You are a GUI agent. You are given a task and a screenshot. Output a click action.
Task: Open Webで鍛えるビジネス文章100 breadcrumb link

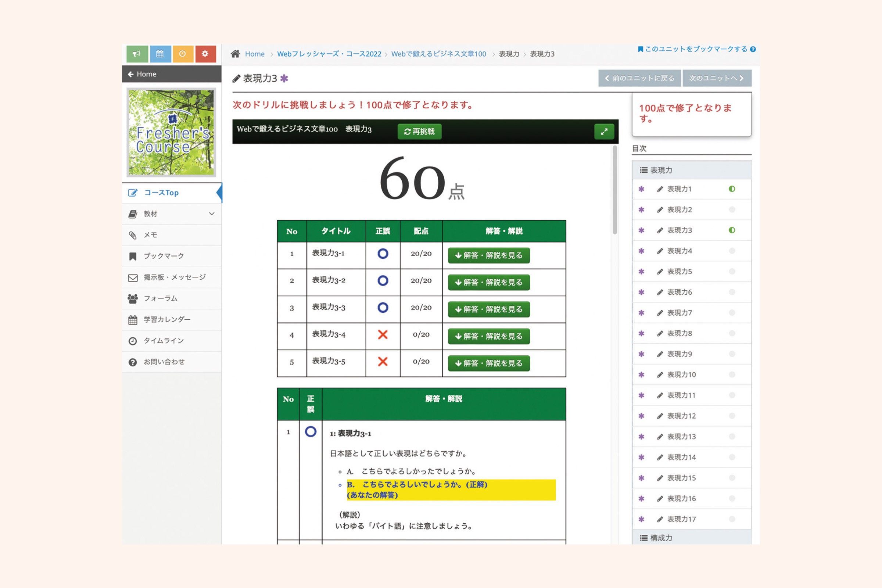438,54
